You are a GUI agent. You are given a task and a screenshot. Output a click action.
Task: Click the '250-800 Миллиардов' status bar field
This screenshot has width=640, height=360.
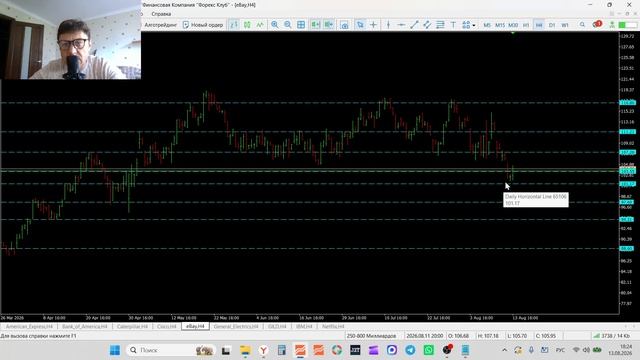[371, 336]
